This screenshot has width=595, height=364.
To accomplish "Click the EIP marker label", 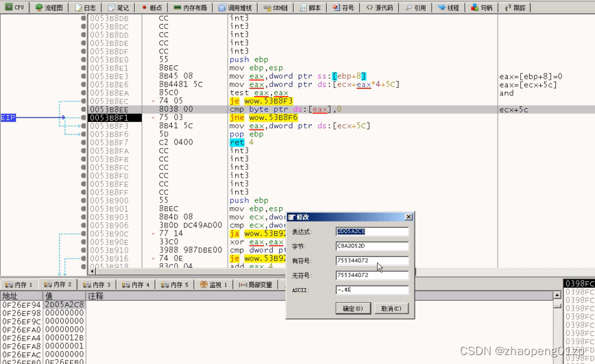I will pyautogui.click(x=8, y=118).
